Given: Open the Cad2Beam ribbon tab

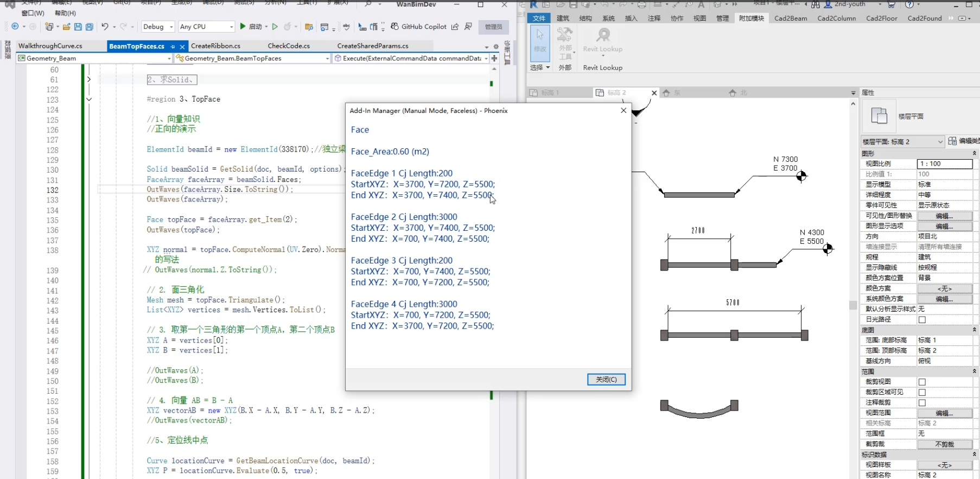Looking at the screenshot, I should (x=790, y=18).
